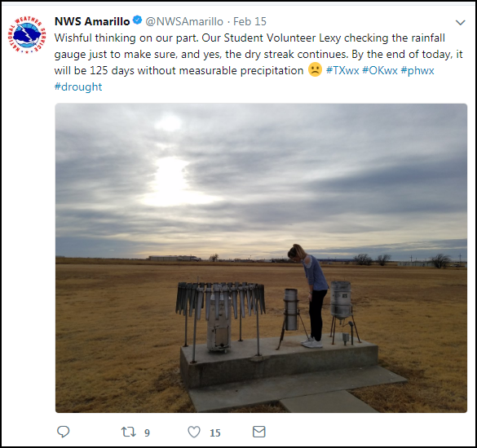This screenshot has width=477, height=448.
Task: Click the "125 days without measurable precipitation" text
Action: point(197,71)
